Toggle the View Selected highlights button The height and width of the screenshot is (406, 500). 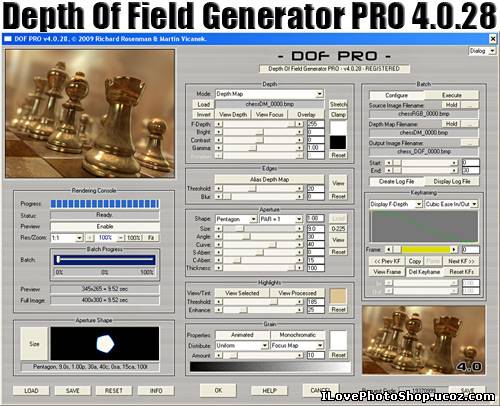point(242,293)
